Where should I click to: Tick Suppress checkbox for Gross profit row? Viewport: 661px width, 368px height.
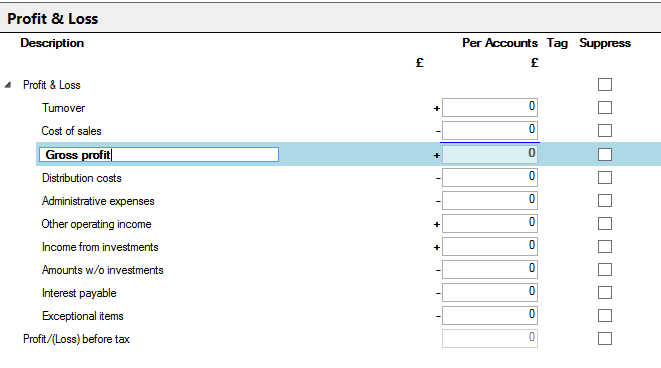pyautogui.click(x=605, y=154)
